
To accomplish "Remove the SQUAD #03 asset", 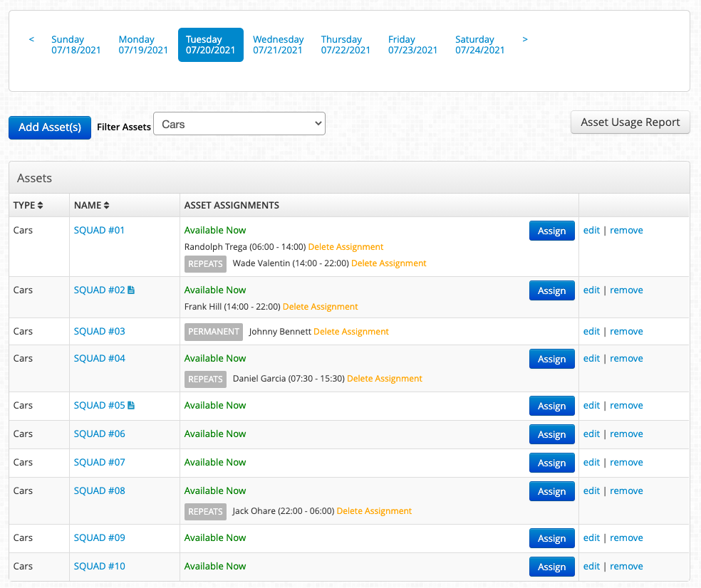I will pos(626,332).
